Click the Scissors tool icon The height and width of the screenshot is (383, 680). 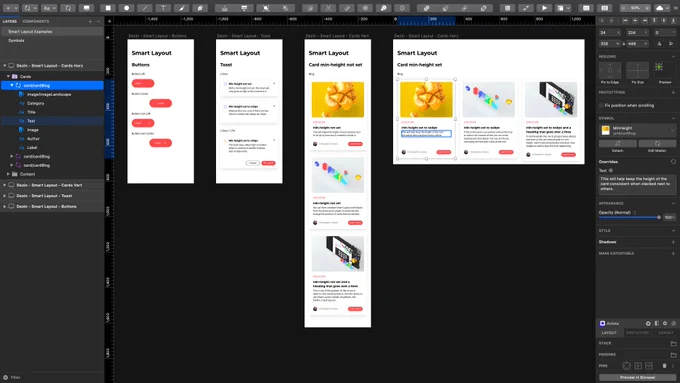coord(328,8)
